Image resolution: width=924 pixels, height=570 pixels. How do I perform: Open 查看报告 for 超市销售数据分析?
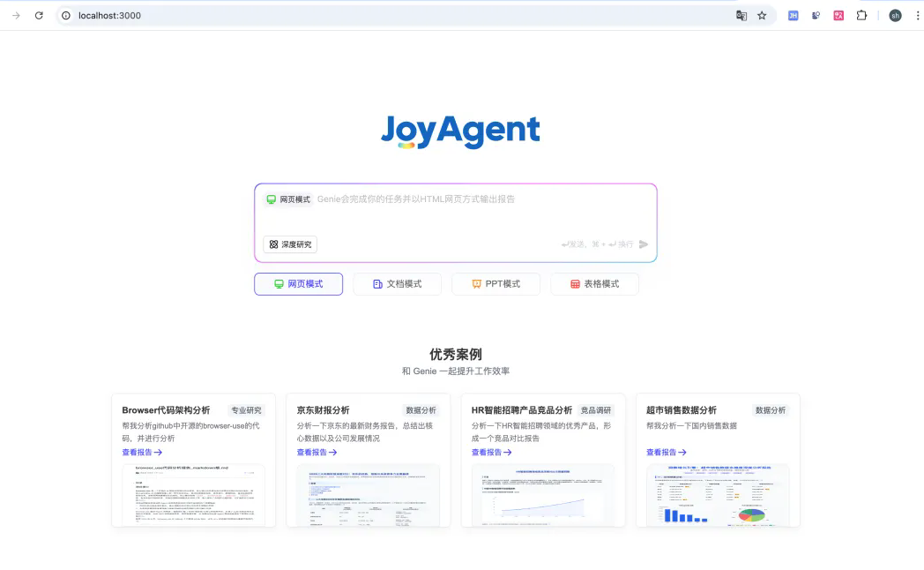coord(667,452)
